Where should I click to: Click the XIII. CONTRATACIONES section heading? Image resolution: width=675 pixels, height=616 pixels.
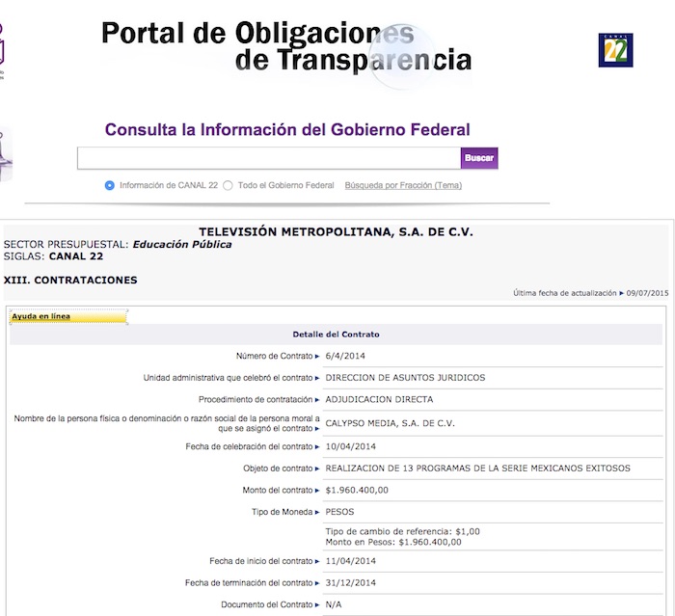pos(70,281)
